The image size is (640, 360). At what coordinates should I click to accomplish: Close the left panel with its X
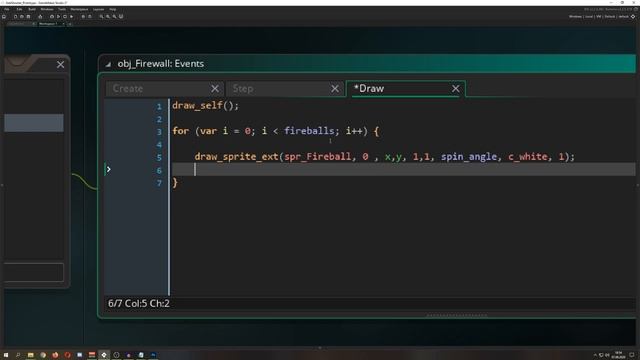60,64
